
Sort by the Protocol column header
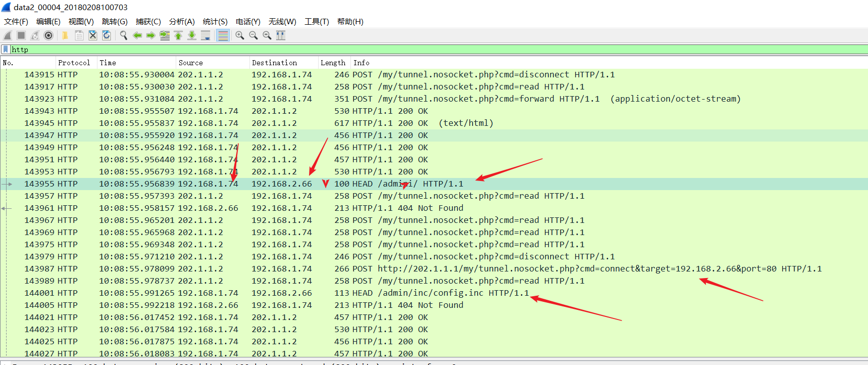coord(76,63)
